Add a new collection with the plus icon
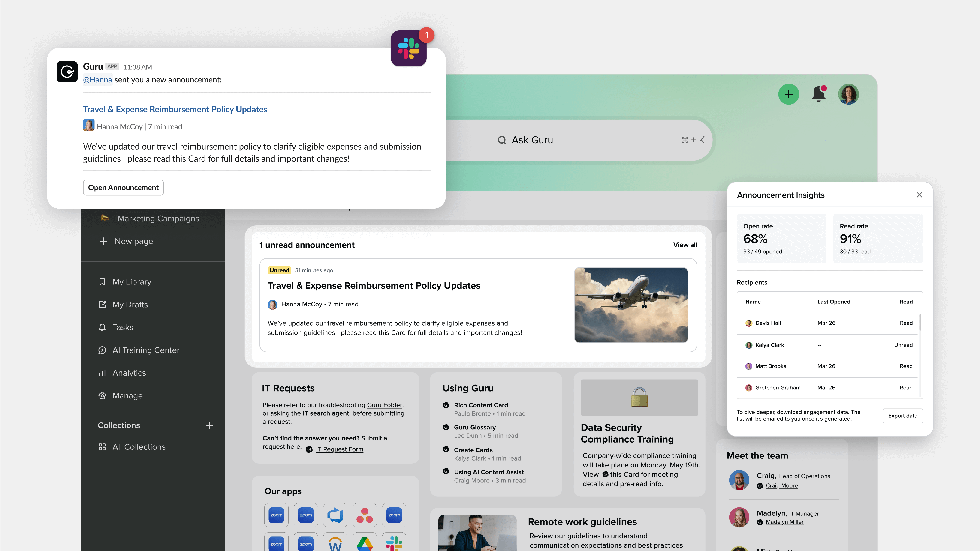This screenshot has height=551, width=980. pyautogui.click(x=209, y=425)
